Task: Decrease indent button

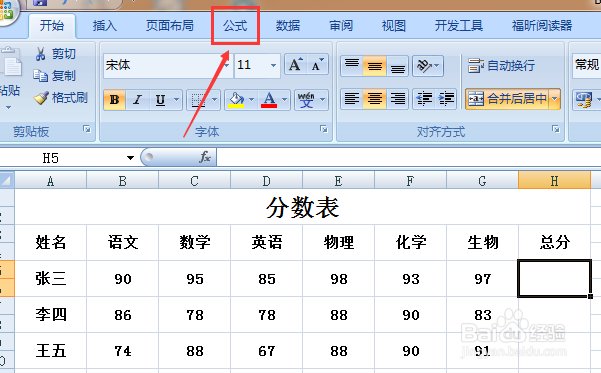Action: pyautogui.click(x=424, y=99)
